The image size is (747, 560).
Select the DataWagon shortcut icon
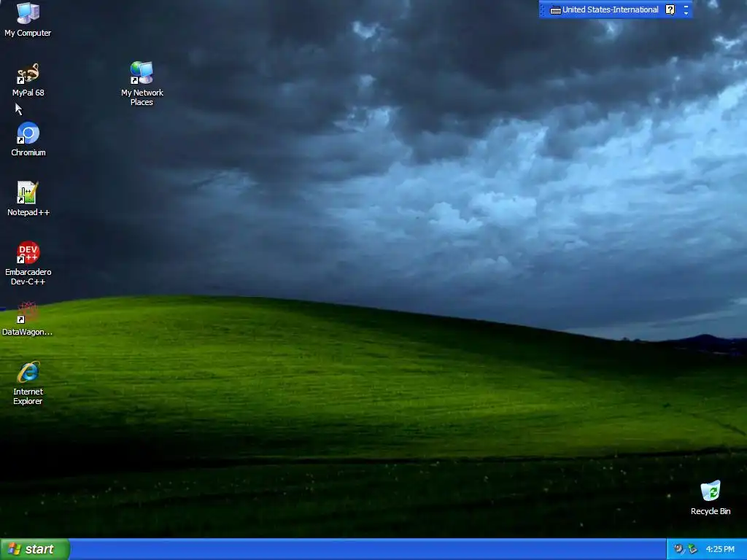point(27,319)
